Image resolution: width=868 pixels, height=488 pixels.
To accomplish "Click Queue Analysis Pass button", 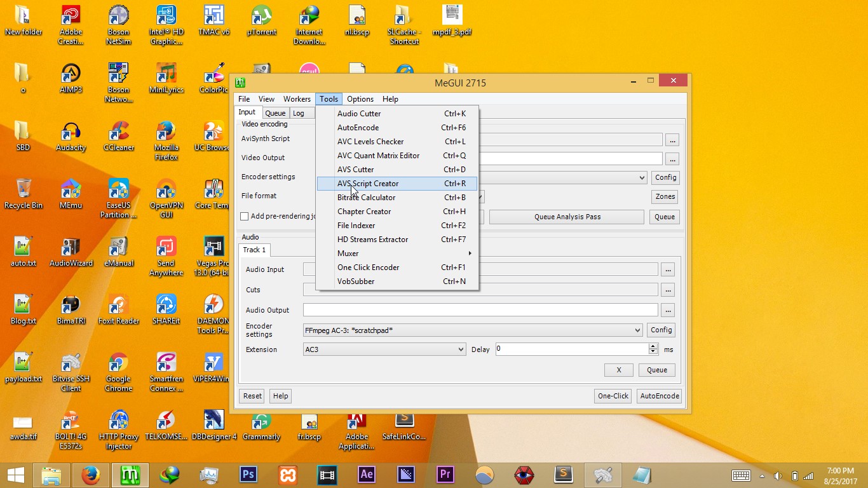I will [x=567, y=217].
